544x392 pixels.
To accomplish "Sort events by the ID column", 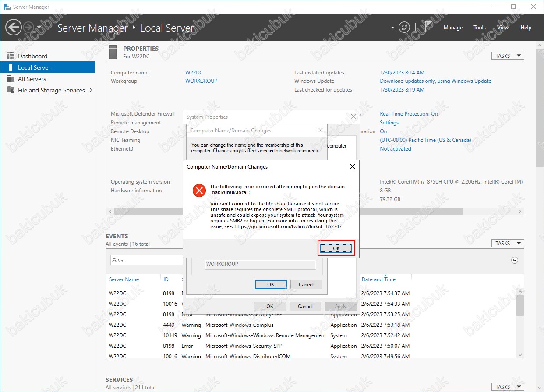I will [166, 279].
